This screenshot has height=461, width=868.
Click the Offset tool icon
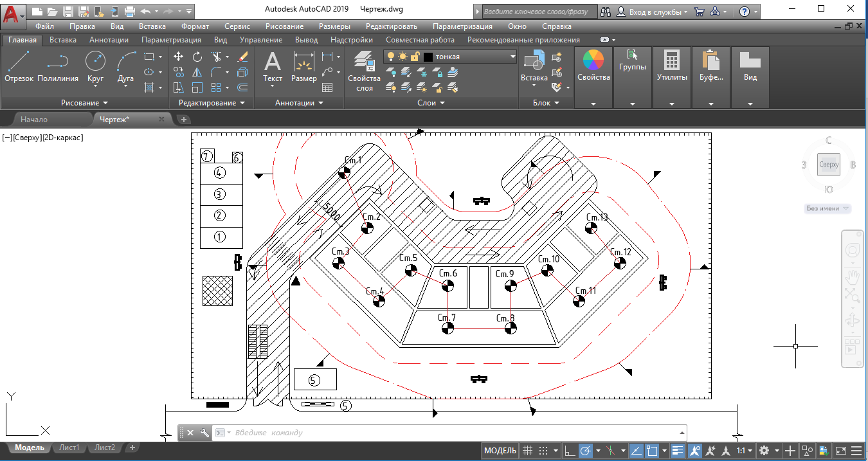click(242, 87)
